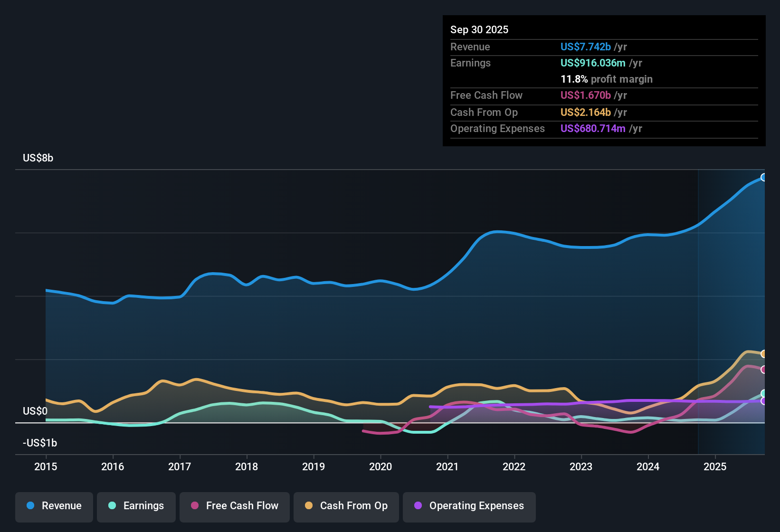Click the Sep 30 2025 tooltip header
Image resolution: width=780 pixels, height=532 pixels.
pos(479,29)
